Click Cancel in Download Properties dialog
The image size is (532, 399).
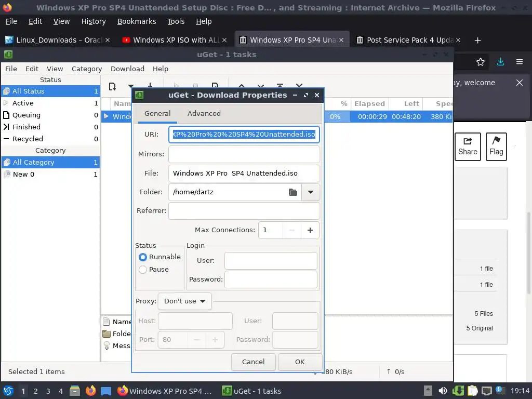pos(253,362)
